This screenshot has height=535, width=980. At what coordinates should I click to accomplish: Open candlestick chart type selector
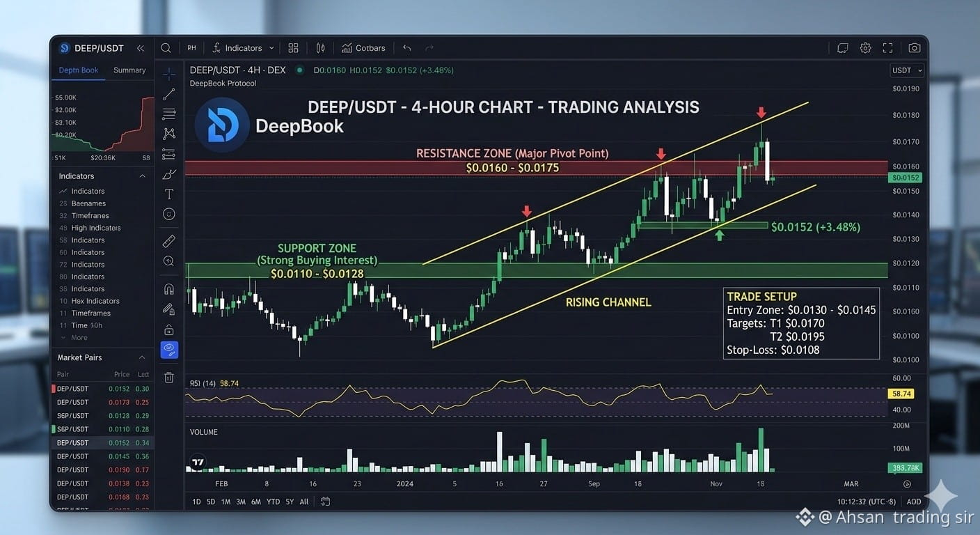click(320, 48)
